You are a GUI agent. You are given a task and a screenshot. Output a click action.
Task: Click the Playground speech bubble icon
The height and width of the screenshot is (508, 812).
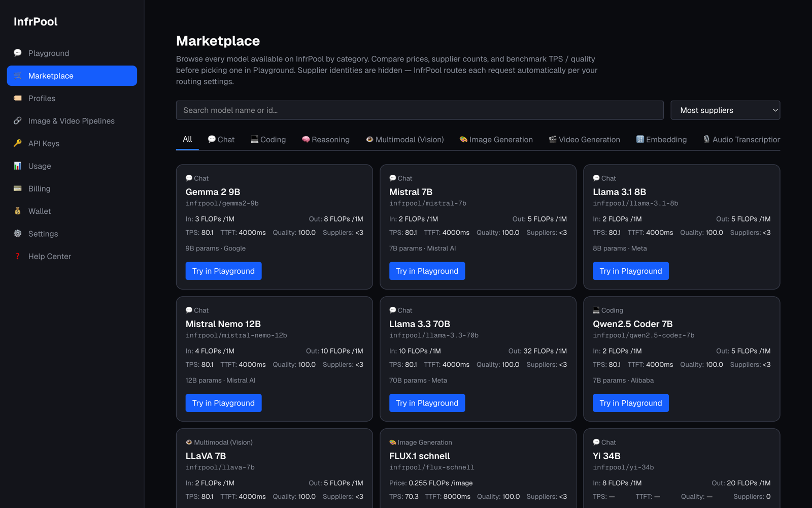tap(18, 53)
